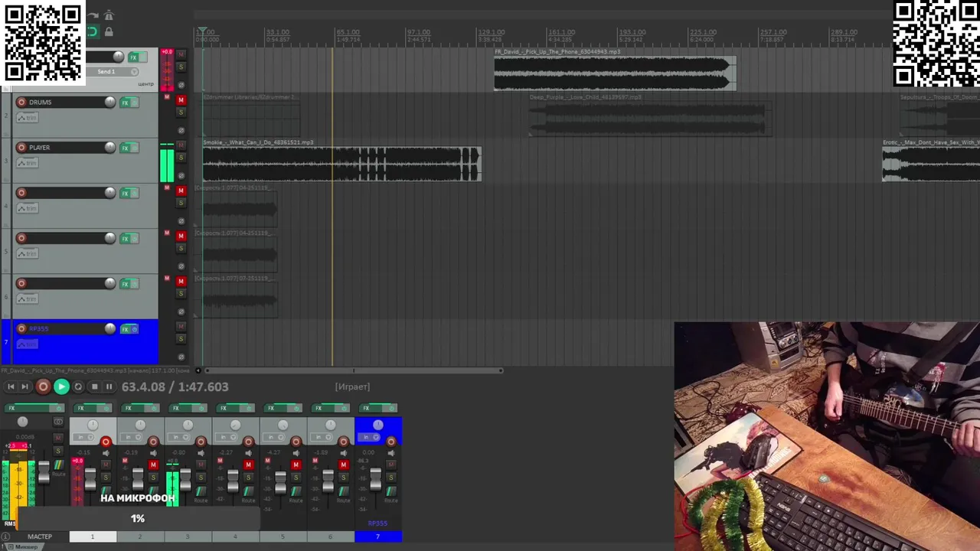Unmute mixer channel 4 with M button
Viewport: 980px width, 551px height.
(x=248, y=465)
